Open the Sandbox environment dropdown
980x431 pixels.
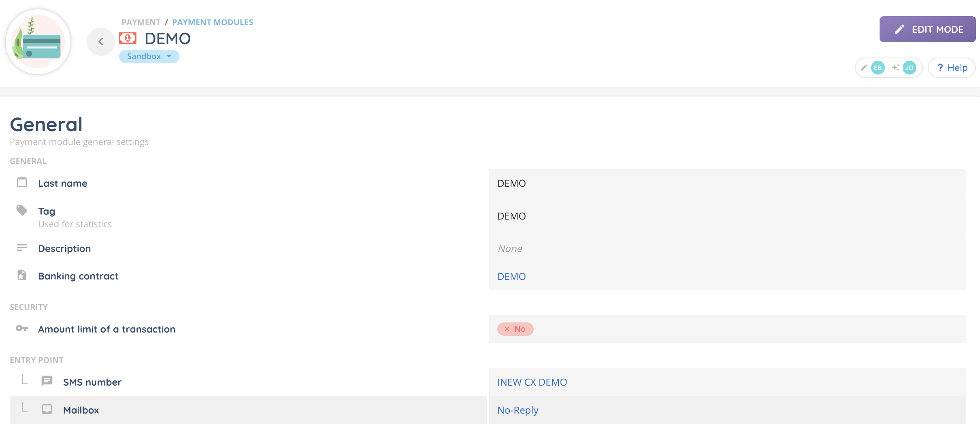[149, 56]
